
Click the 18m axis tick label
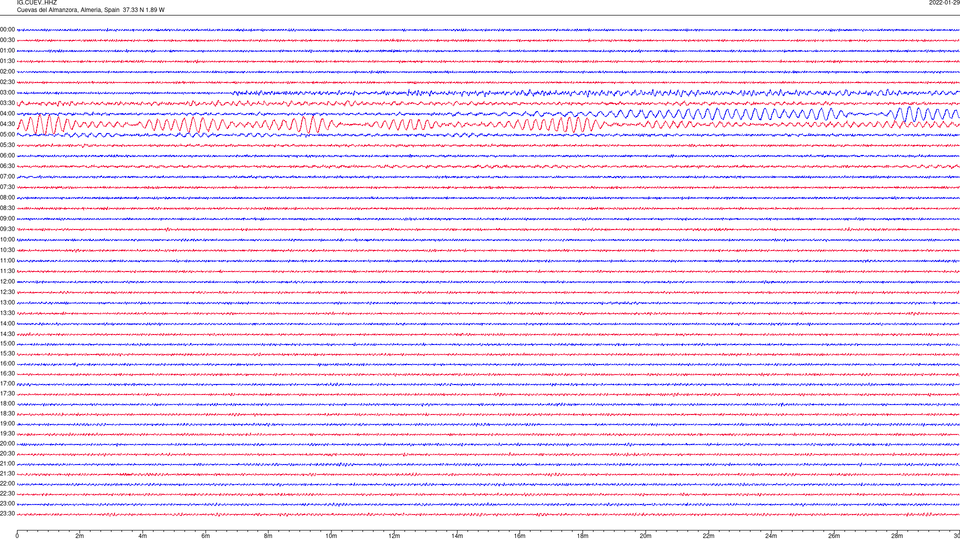point(582,536)
